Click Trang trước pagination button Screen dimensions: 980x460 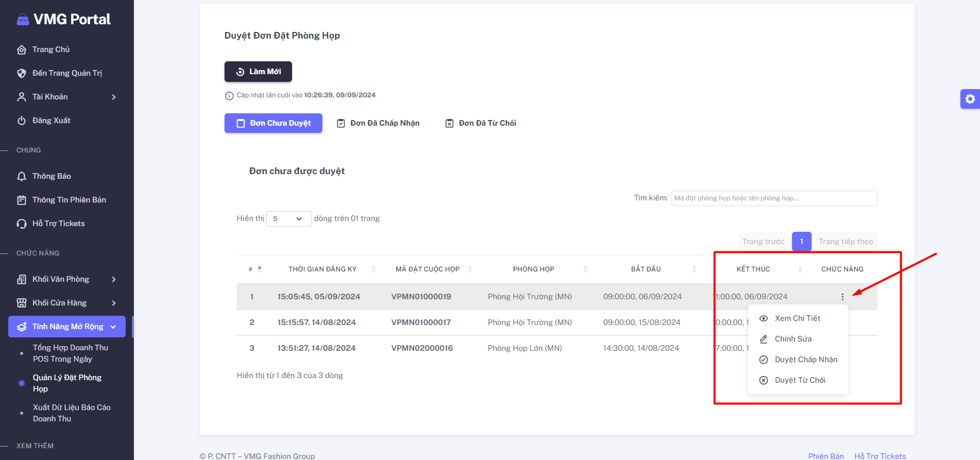[763, 242]
